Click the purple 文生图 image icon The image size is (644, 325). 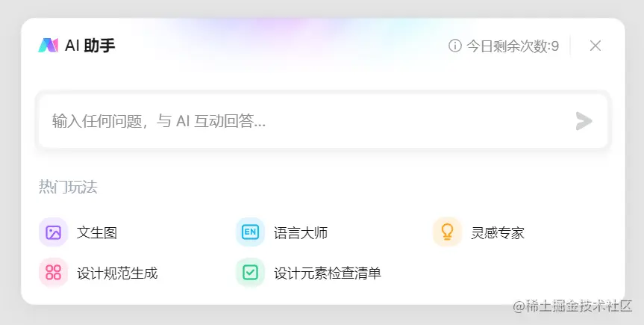coord(54,232)
